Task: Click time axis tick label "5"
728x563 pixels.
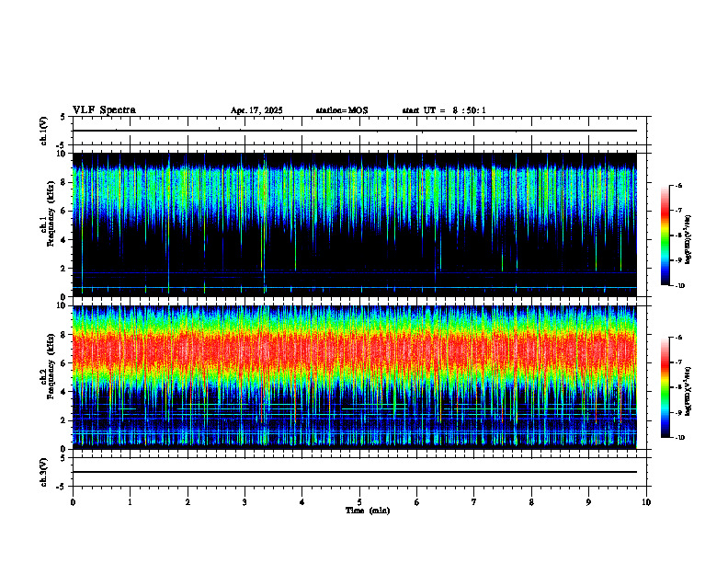Action: pos(359,502)
